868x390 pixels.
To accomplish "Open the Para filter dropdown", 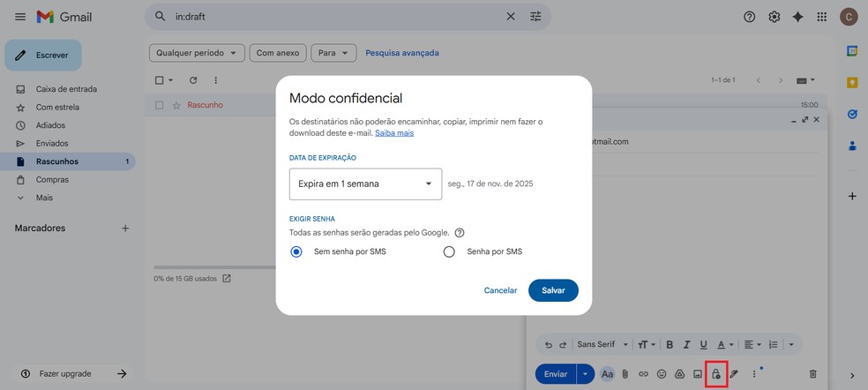I will (333, 53).
